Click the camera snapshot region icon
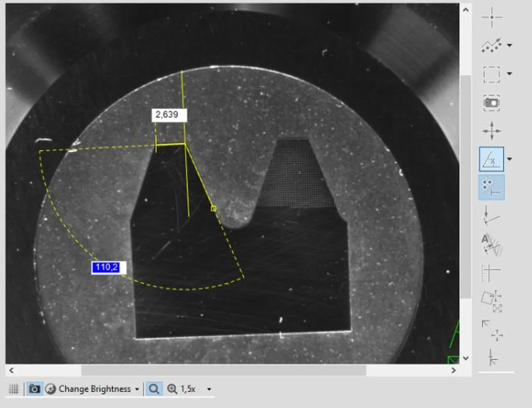 pos(492,103)
